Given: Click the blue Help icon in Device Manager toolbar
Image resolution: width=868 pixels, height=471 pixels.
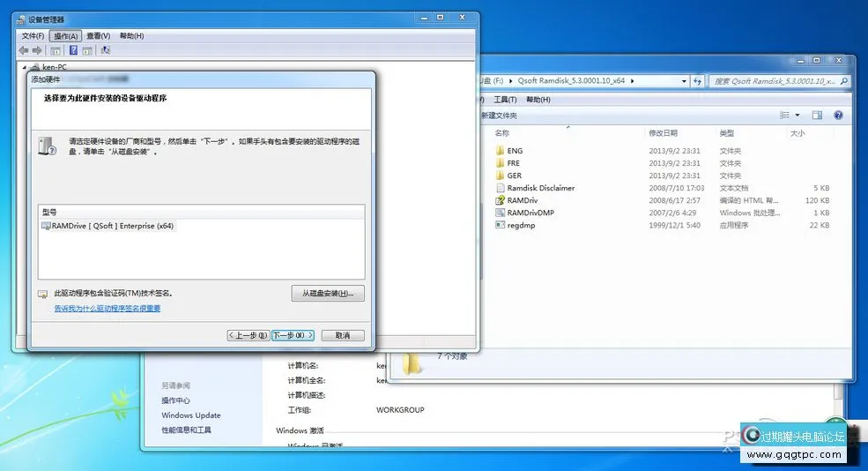Looking at the screenshot, I should [74, 50].
